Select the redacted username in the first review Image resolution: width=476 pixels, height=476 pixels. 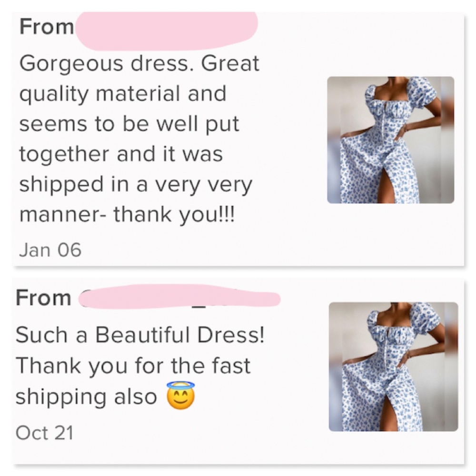(x=166, y=30)
